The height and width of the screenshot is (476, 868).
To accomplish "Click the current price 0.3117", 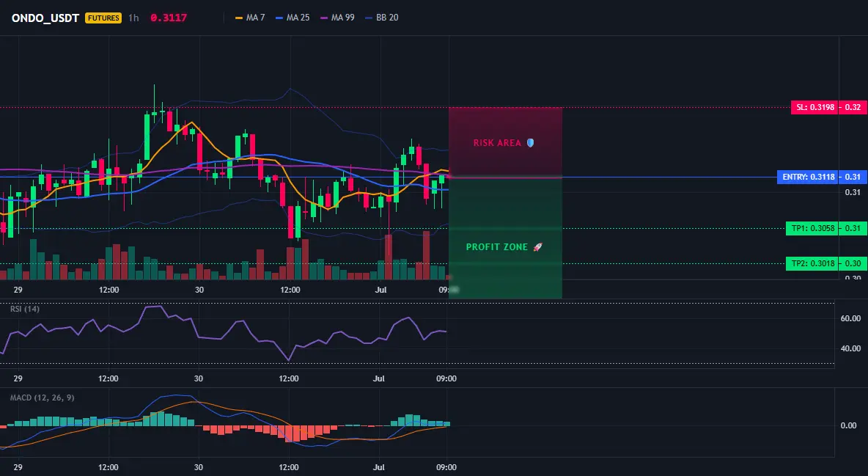I will coord(169,18).
